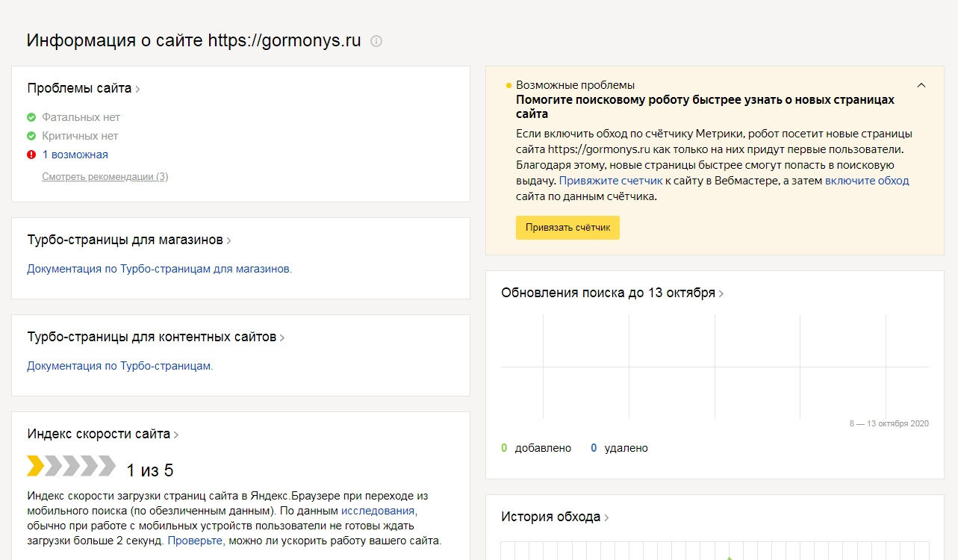Click the 8 — 13 октября 2020 date label

(889, 423)
